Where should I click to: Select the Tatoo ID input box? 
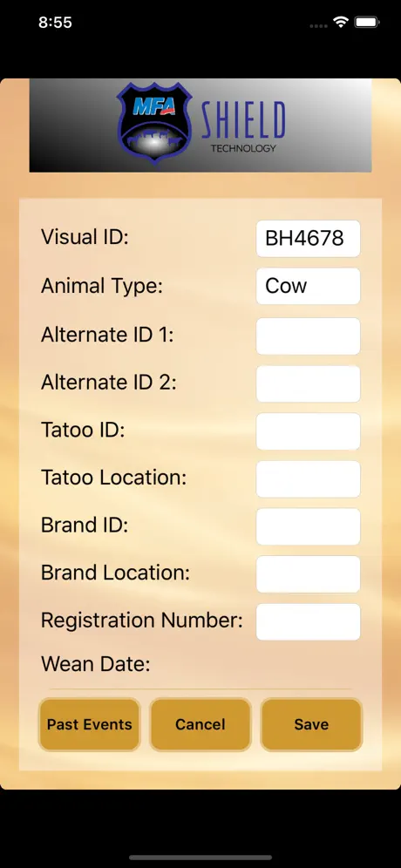click(x=308, y=431)
